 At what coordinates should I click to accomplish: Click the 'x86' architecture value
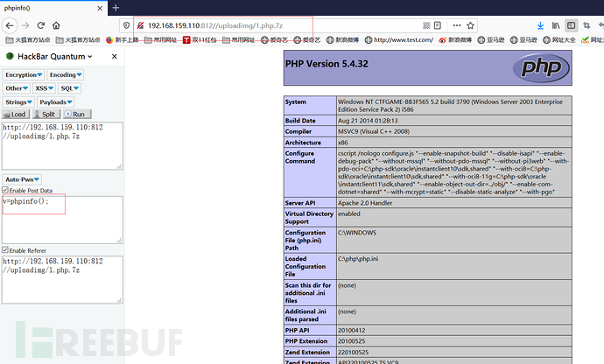coord(343,143)
